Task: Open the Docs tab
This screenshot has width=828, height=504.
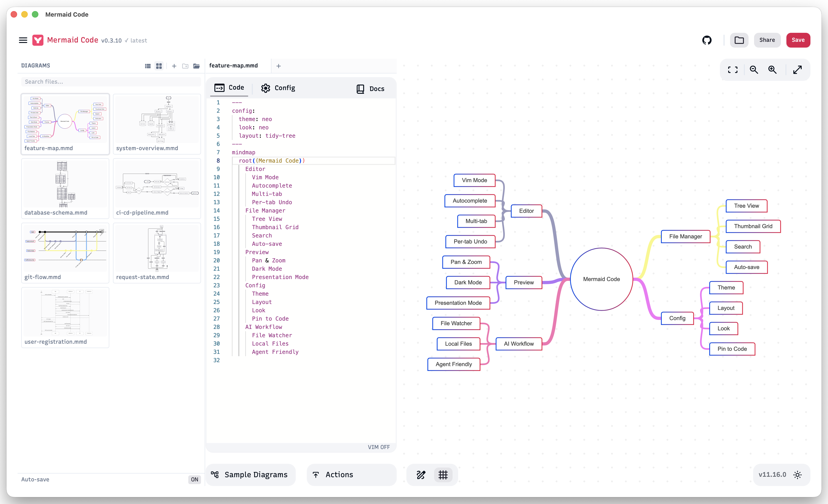Action: tap(370, 89)
